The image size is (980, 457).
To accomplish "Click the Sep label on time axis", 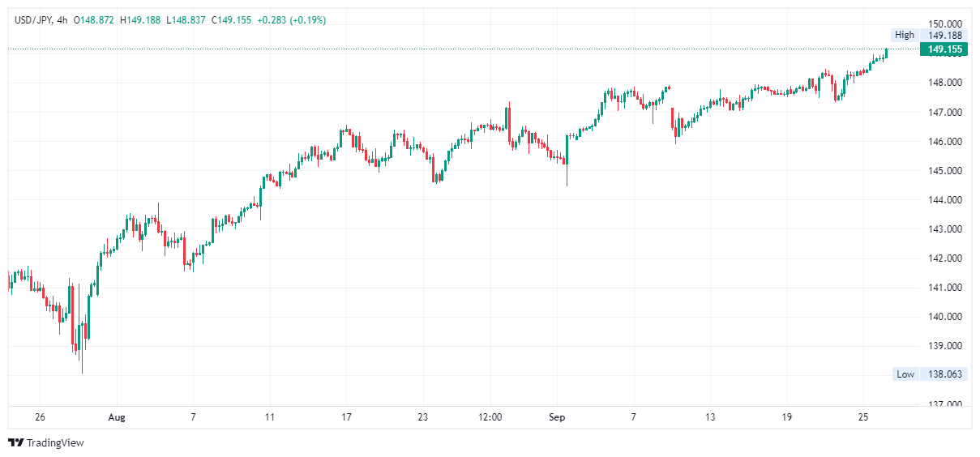I will click(557, 417).
